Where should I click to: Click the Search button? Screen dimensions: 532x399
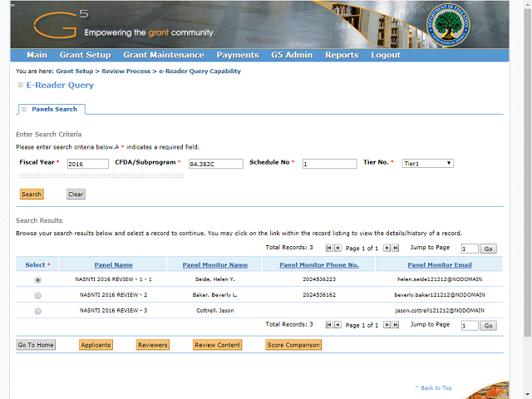pyautogui.click(x=32, y=194)
